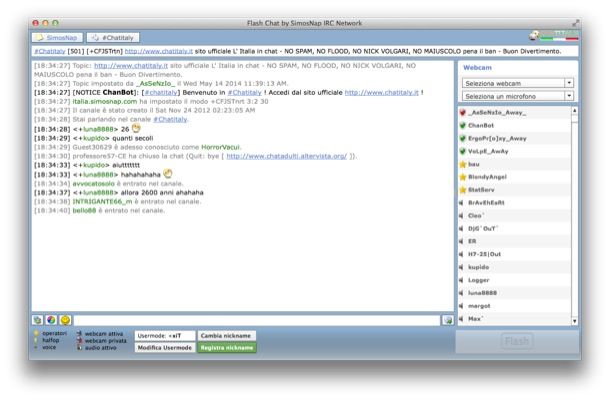Viewport: 610px width, 400px height.
Task: Open chatitaly.it link in first Topic chat line
Action: (x=131, y=65)
